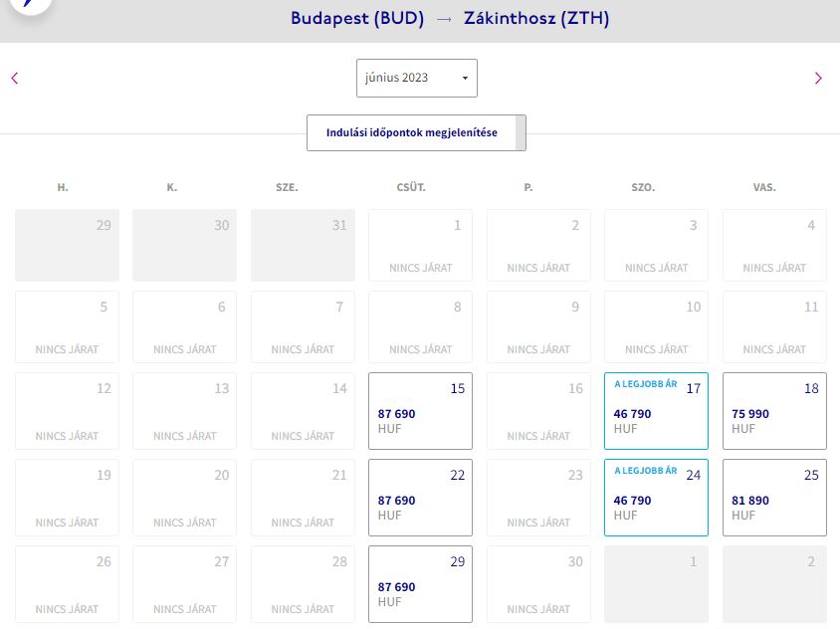840x629 pixels.
Task: Toggle the switch beside Indulási időpontok megjelenítése
Action: click(x=521, y=132)
